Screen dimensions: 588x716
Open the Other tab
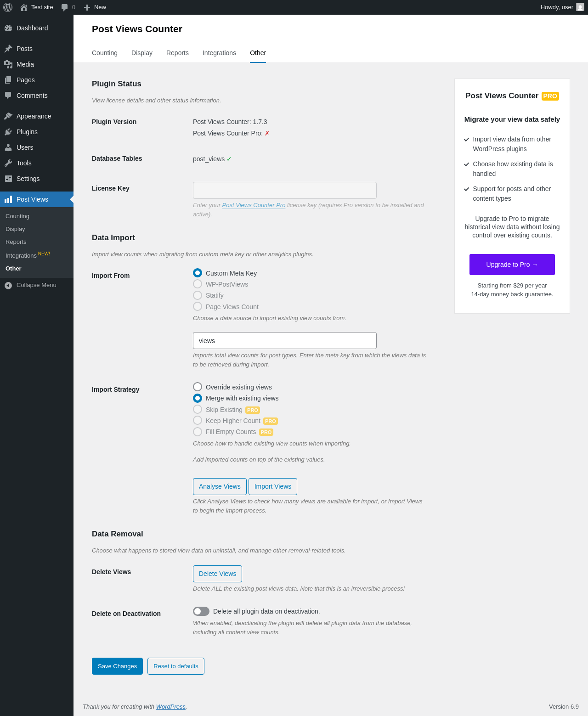[258, 53]
